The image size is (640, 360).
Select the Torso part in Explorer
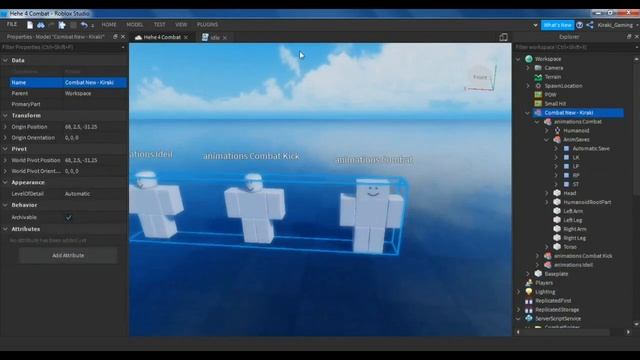tap(570, 247)
